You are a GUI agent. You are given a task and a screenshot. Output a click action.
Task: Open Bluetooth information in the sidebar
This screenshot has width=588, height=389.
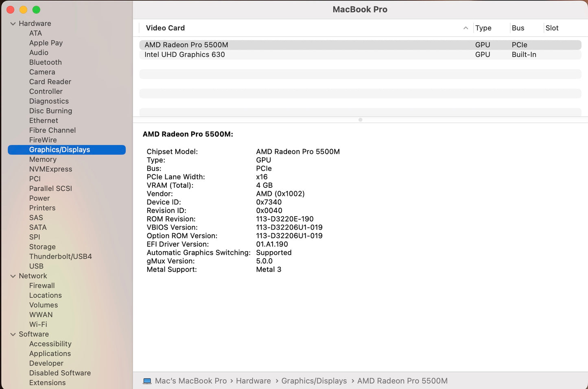pyautogui.click(x=45, y=62)
